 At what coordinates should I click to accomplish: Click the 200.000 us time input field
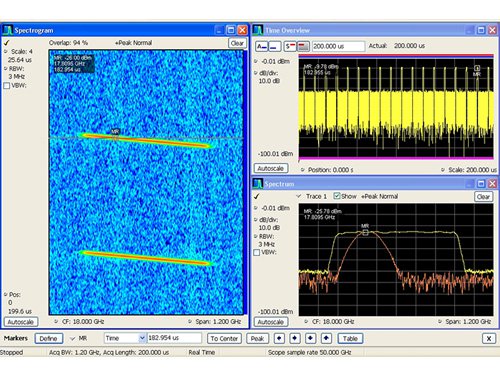[338, 46]
